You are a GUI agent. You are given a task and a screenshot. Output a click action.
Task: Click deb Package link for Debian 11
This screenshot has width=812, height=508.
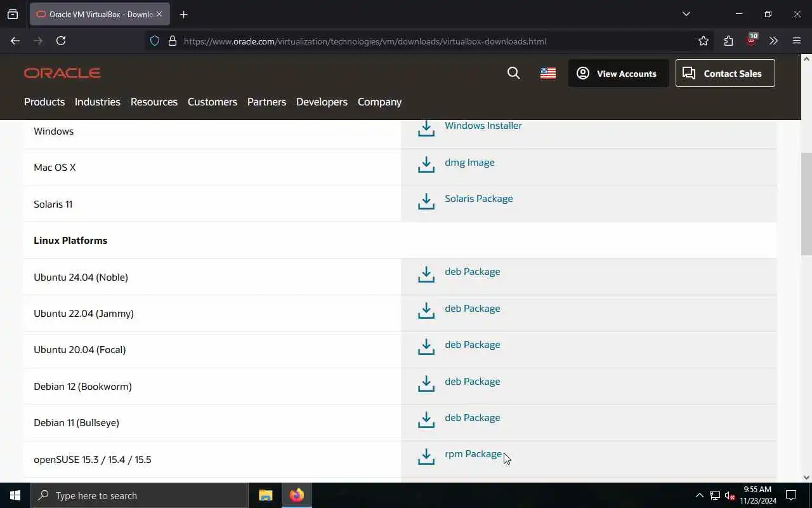[x=473, y=418]
